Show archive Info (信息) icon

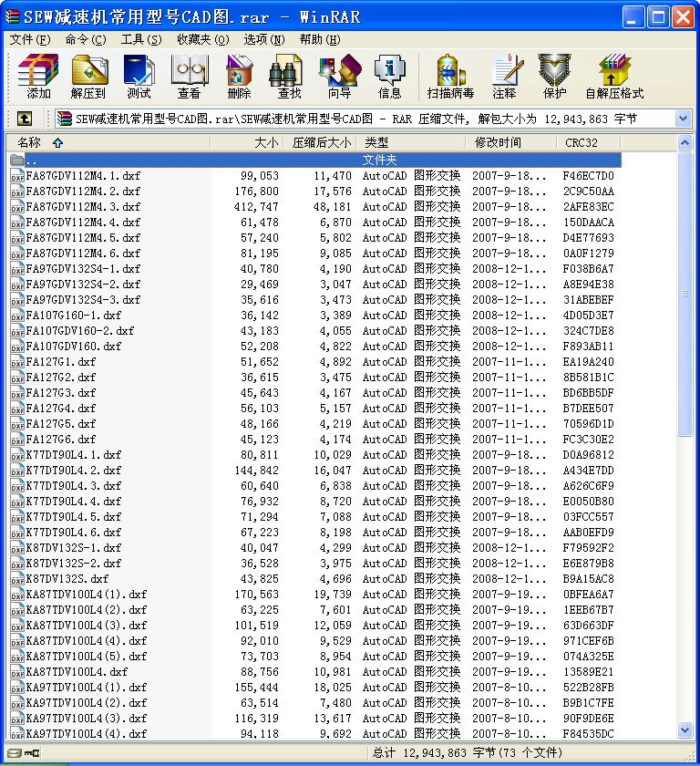coord(389,77)
